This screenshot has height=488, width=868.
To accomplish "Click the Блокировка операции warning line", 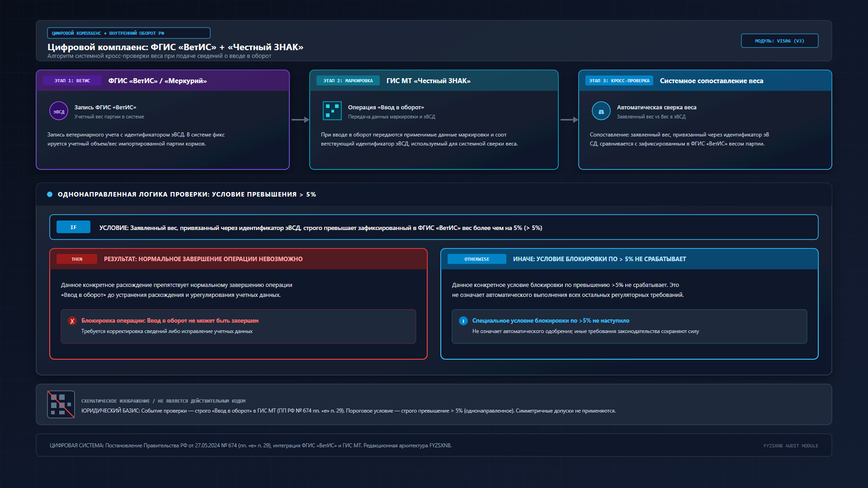I will [x=170, y=320].
